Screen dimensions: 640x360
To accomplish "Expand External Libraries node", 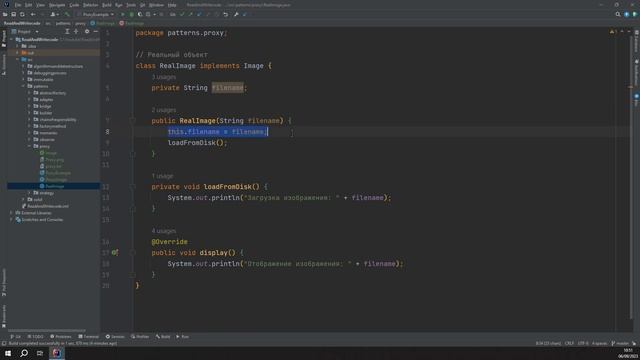I will [x=11, y=213].
